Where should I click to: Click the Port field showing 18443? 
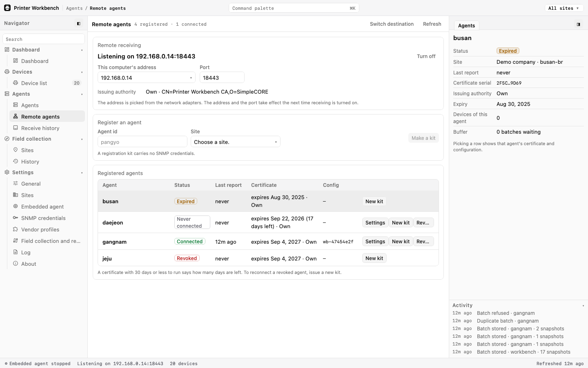pyautogui.click(x=222, y=78)
